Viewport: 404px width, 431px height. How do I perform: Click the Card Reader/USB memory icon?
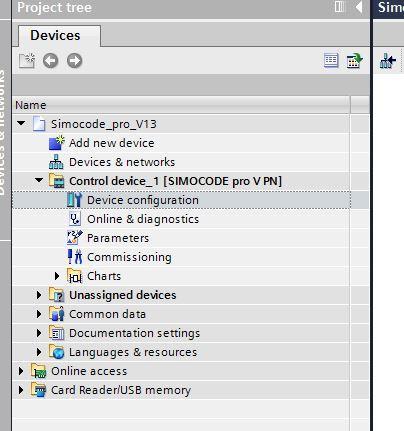[39, 390]
